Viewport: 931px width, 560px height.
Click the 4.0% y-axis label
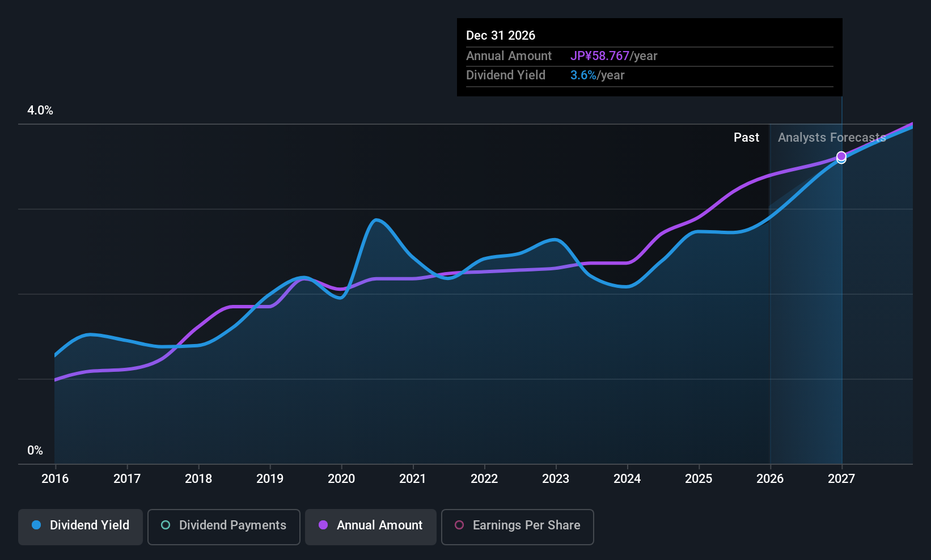coord(40,111)
